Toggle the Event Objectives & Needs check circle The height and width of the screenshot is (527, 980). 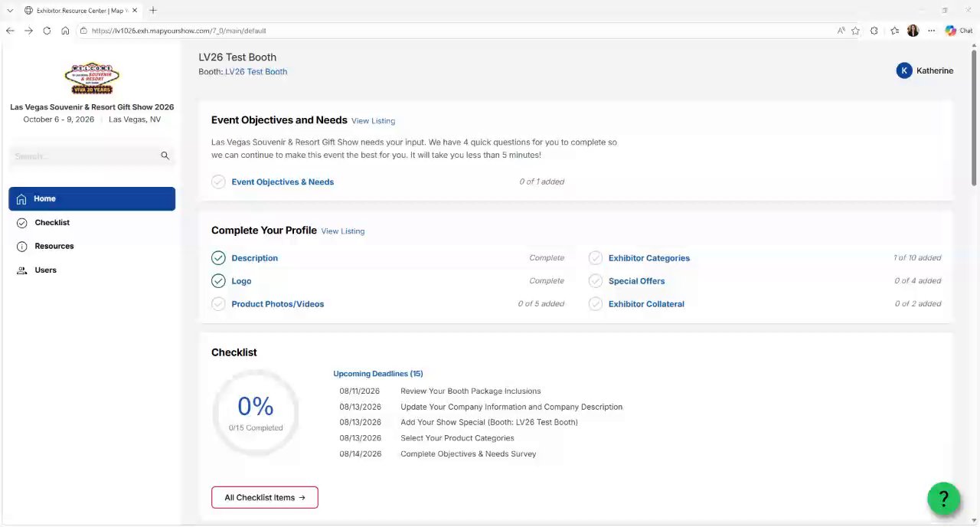[218, 182]
